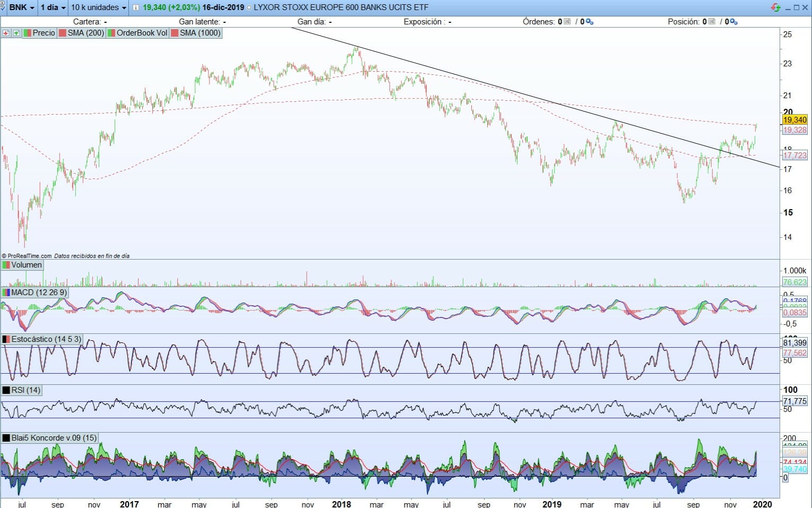Screen dimensions: 812x508
Task: Click the OrderBook Vol color swatch
Action: click(x=111, y=33)
